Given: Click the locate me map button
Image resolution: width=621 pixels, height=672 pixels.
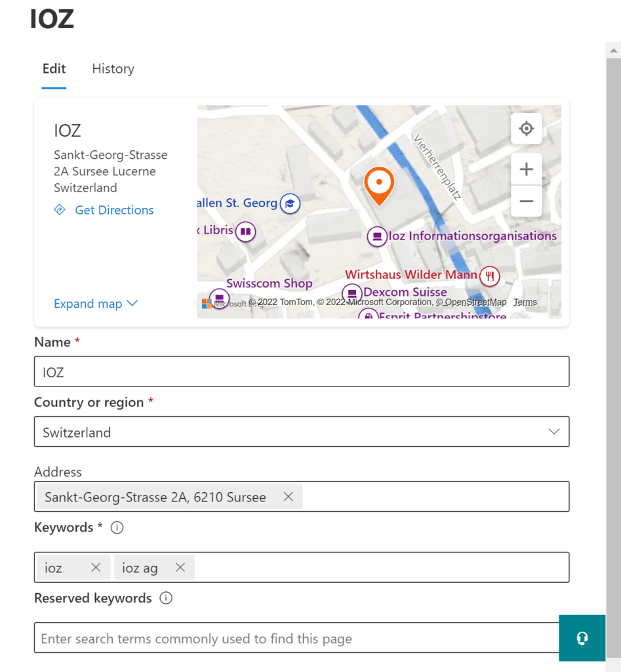Looking at the screenshot, I should [527, 129].
